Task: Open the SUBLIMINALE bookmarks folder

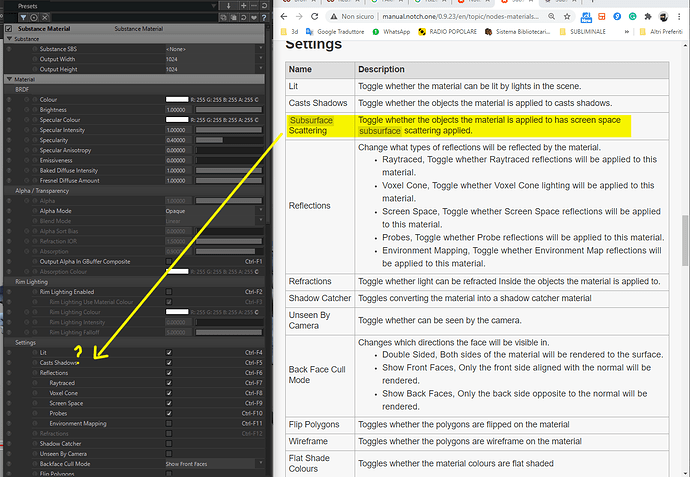Action: [582, 32]
